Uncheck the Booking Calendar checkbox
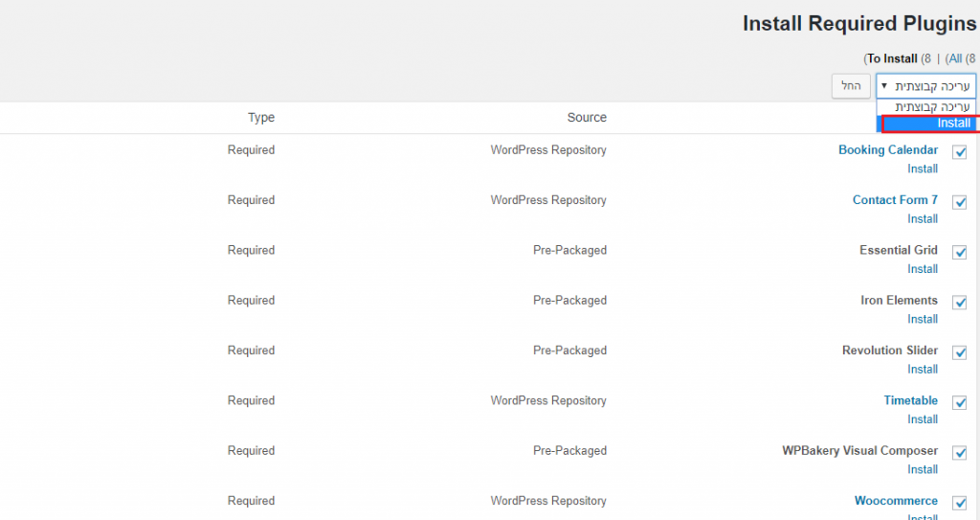 point(959,152)
